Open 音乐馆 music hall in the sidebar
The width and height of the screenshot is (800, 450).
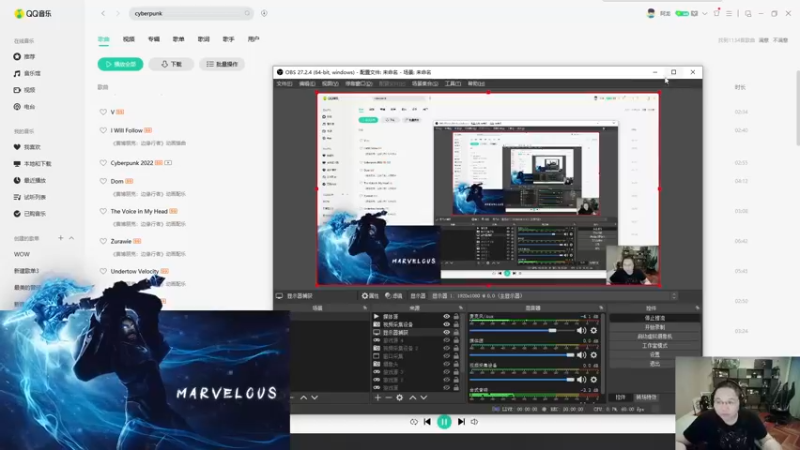point(27,73)
